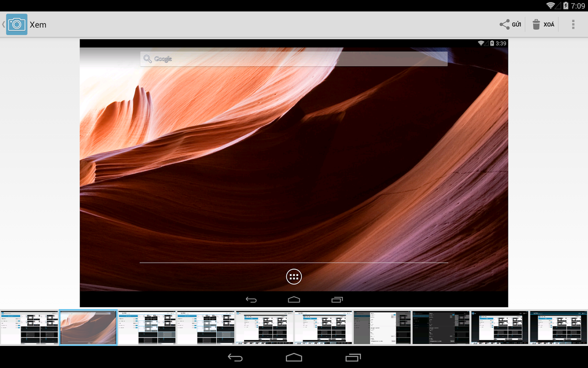Screen dimensions: 588x368
Task: Click the 'Xem' title text
Action: tap(38, 25)
